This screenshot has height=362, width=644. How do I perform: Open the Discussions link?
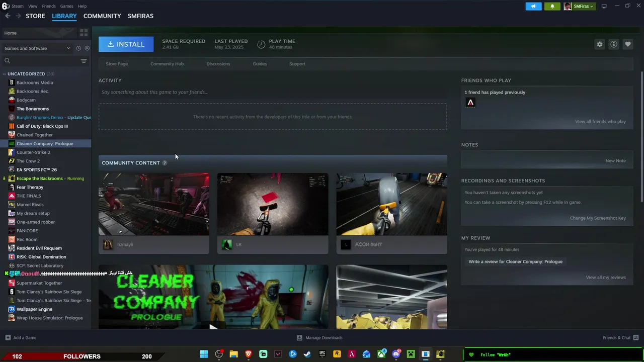pyautogui.click(x=218, y=64)
